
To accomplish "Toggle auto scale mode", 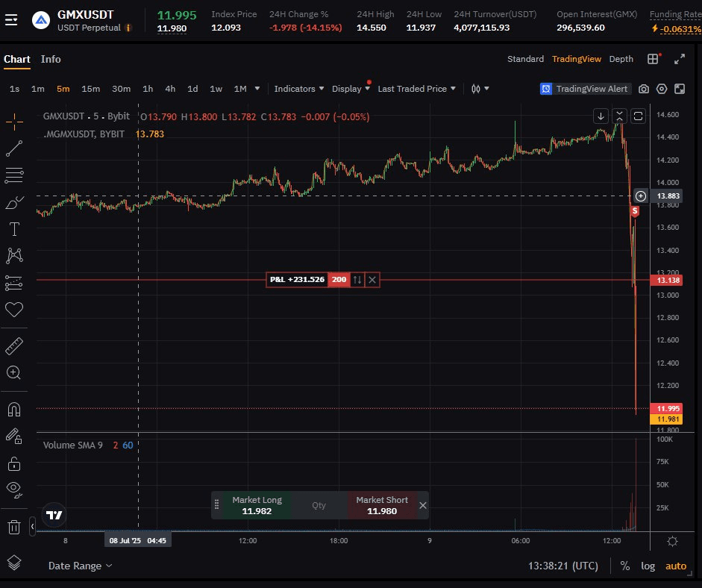I will (x=676, y=566).
